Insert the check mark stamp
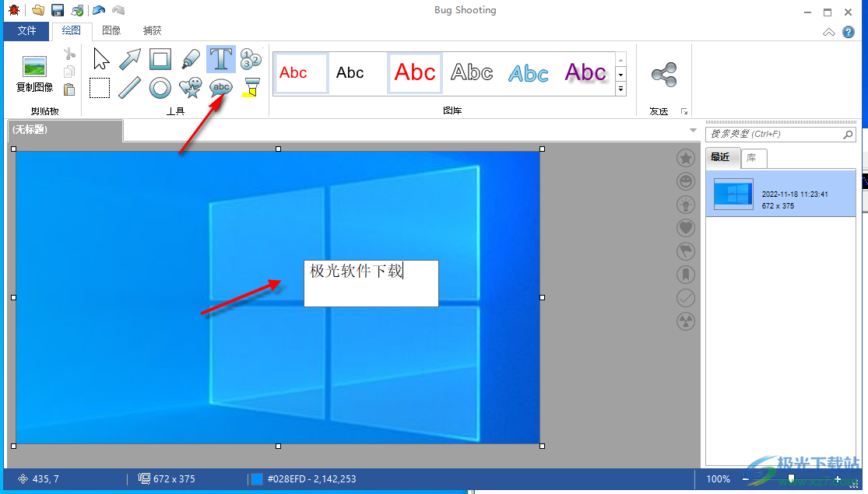The image size is (868, 494). [686, 298]
